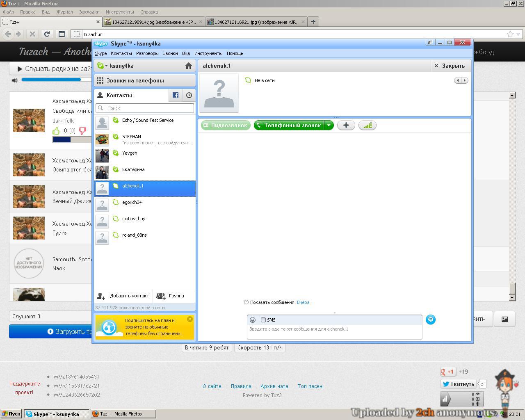This screenshot has height=420, width=525.
Task: Close the yellow subscription ad banner
Action: (190, 319)
